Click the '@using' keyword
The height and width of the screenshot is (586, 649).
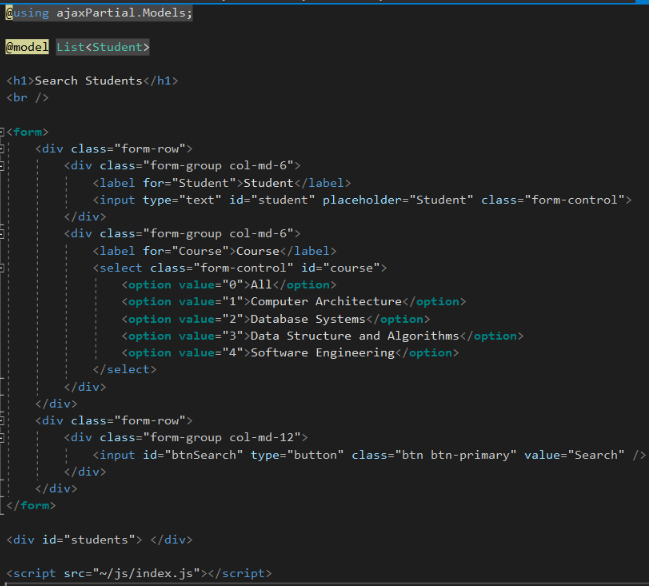click(27, 13)
